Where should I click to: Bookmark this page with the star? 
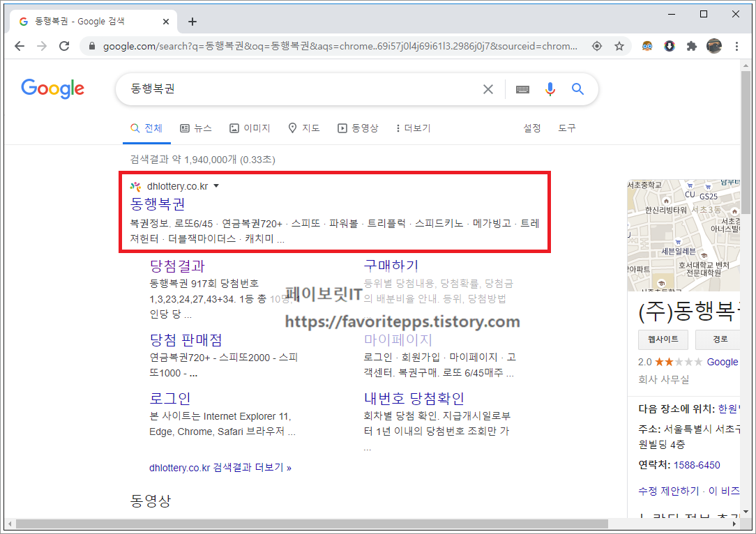[619, 46]
